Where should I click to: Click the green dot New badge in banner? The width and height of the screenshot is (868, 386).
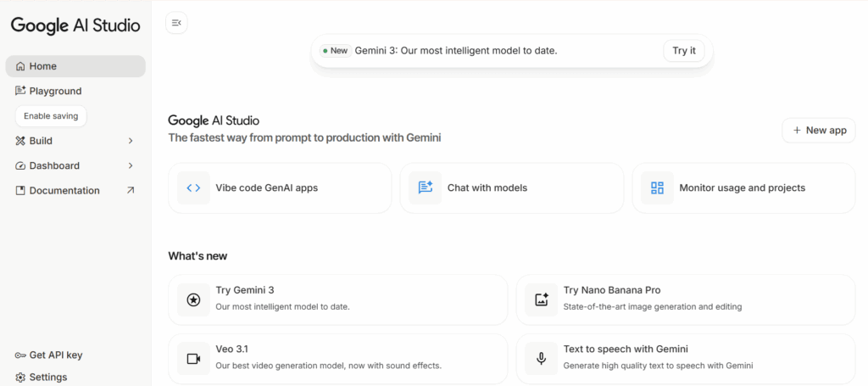[x=336, y=51]
